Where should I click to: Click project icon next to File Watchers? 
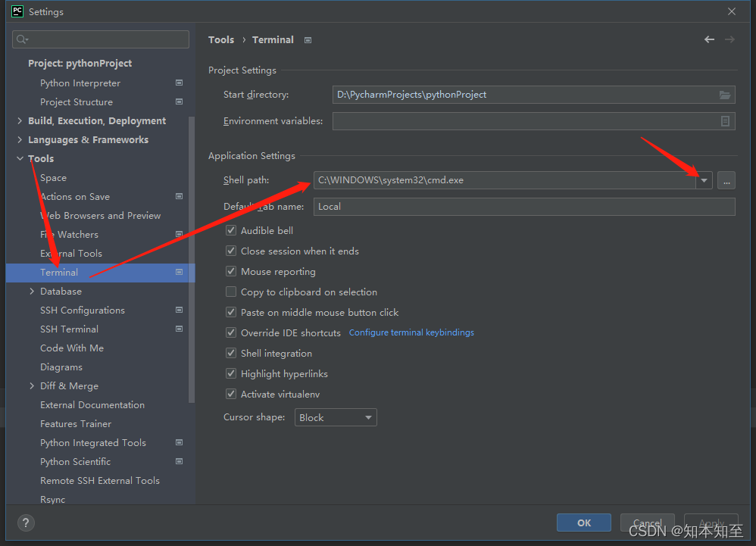(x=180, y=234)
